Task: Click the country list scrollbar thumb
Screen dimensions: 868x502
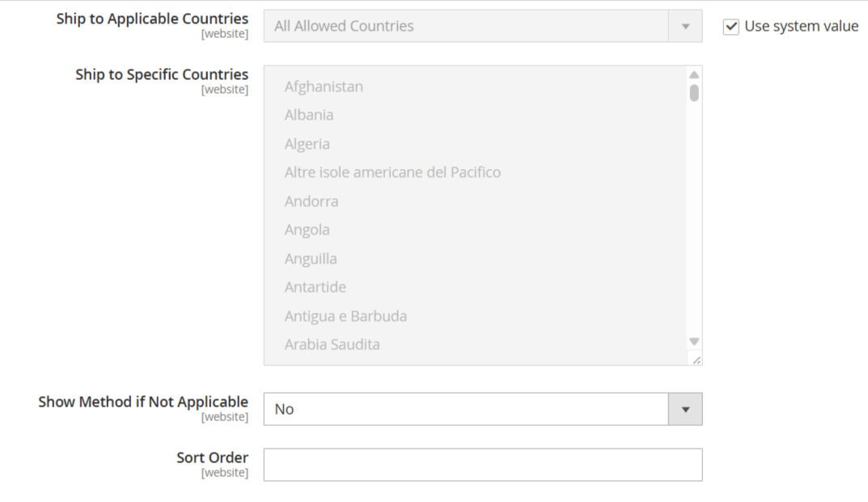Action: 694,92
